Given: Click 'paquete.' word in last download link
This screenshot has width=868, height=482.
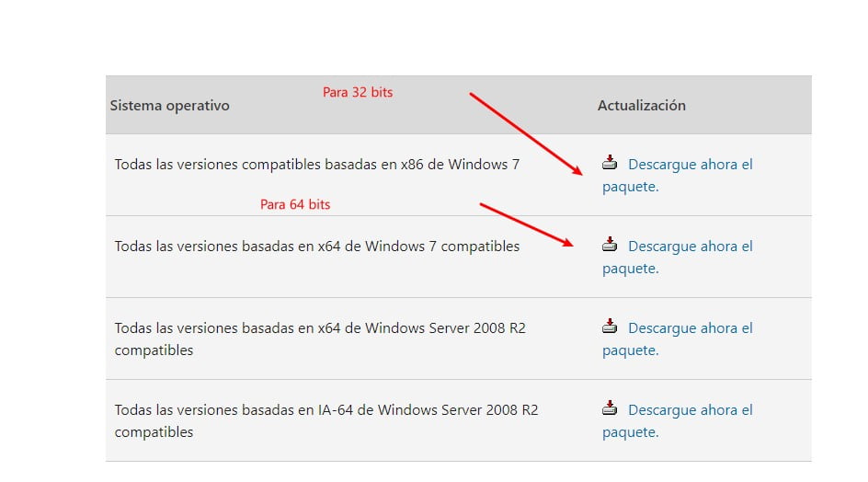Looking at the screenshot, I should (x=631, y=432).
